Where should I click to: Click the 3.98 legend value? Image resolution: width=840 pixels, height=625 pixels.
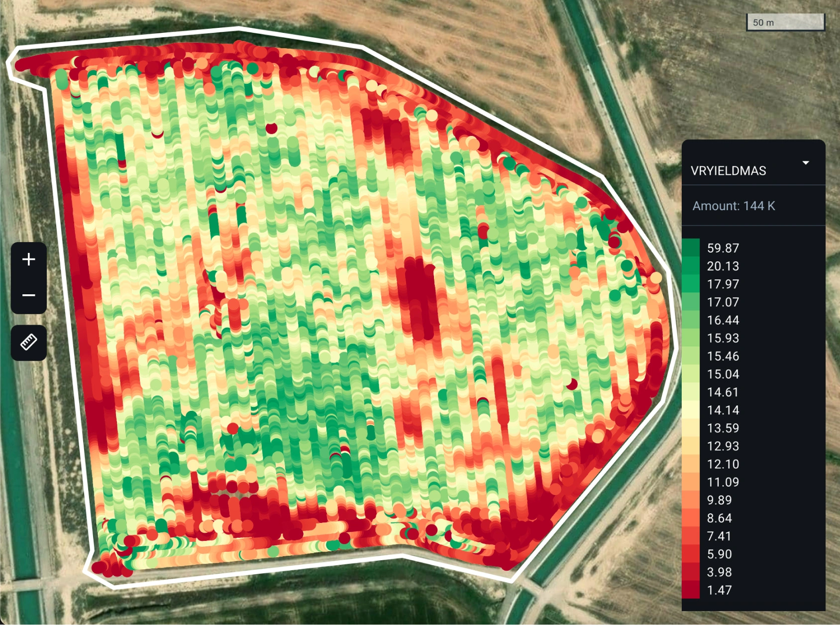coord(719,572)
